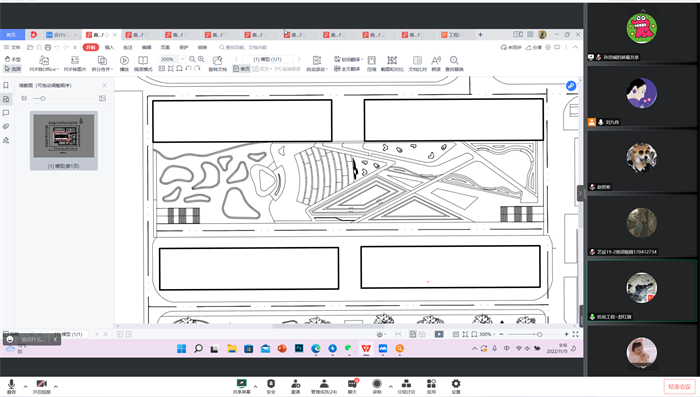Click the PDF转Office conversion icon
This screenshot has width=700, height=397.
coord(44,63)
